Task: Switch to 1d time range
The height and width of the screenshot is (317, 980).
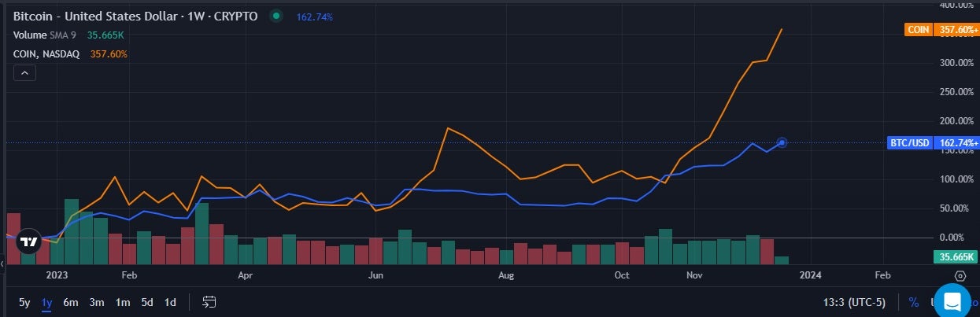Action: tap(170, 302)
